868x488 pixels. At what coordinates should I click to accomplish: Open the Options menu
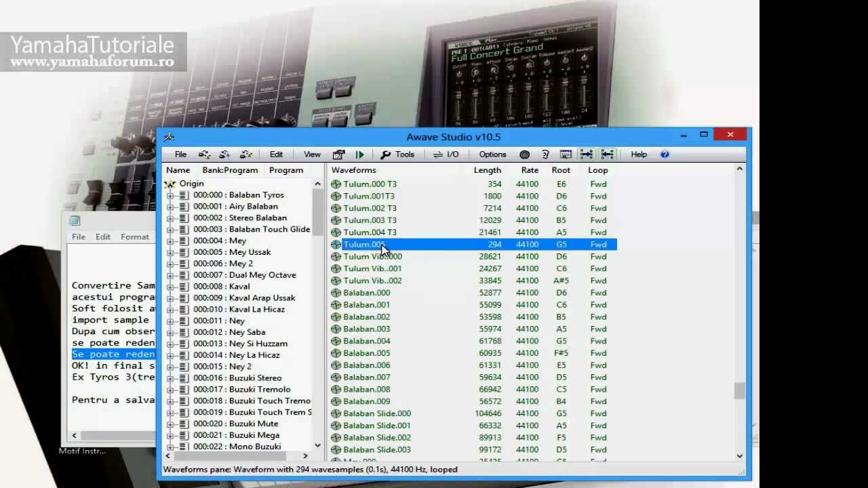tap(492, 155)
